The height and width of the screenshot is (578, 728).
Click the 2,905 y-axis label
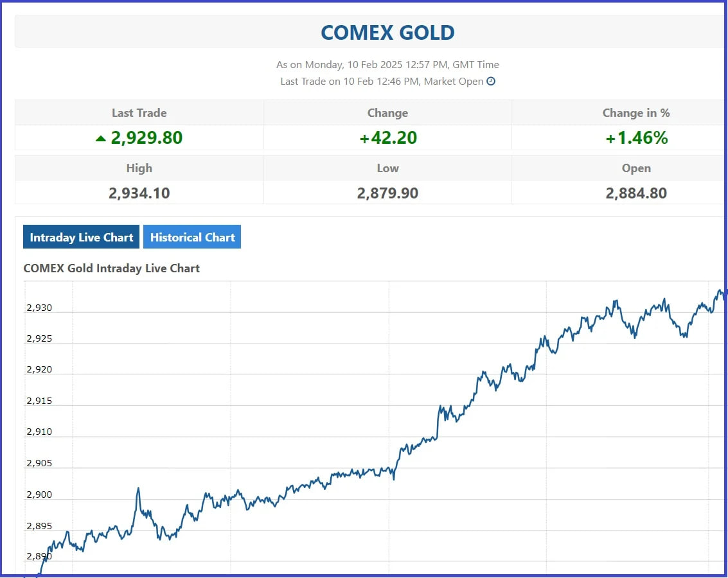tap(39, 464)
